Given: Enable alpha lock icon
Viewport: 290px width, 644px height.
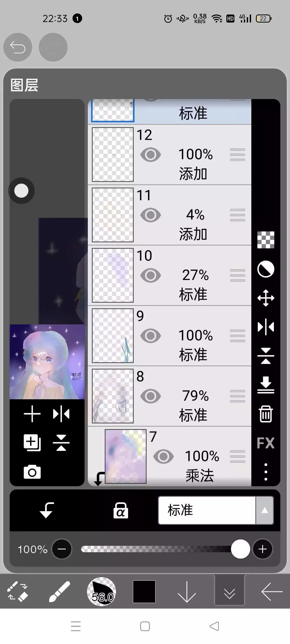Looking at the screenshot, I should point(121,510).
